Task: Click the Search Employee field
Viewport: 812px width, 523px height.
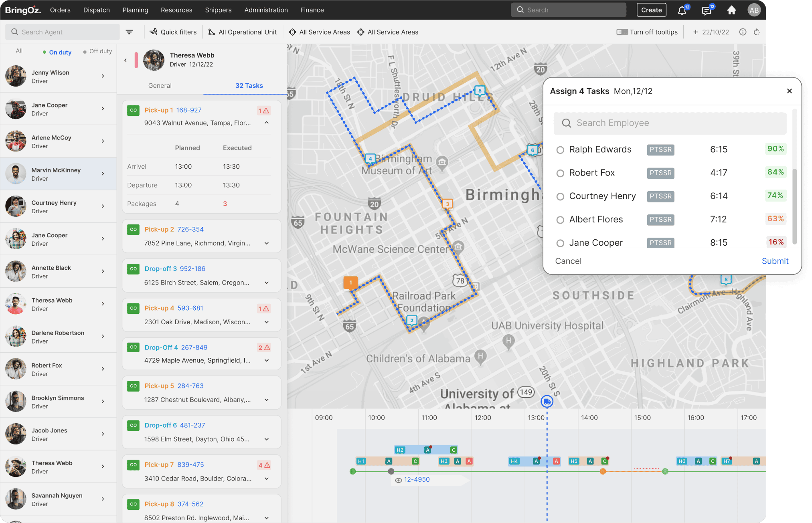Action: coord(670,123)
